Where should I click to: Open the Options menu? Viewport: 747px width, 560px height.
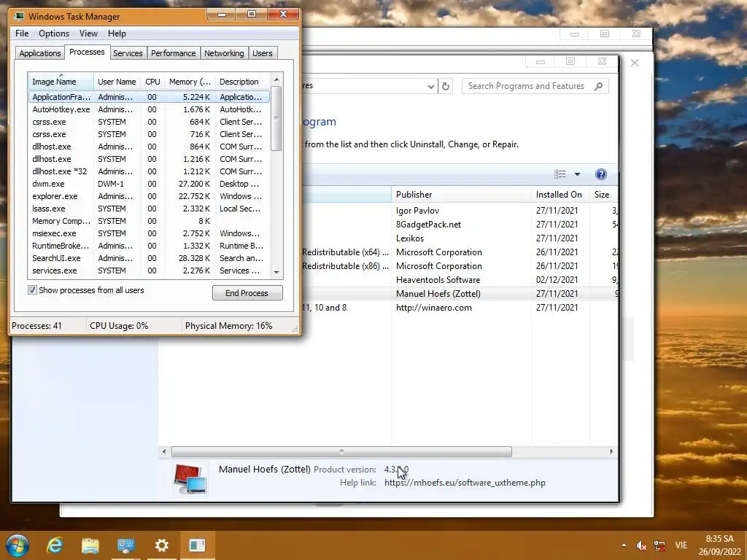coord(54,34)
